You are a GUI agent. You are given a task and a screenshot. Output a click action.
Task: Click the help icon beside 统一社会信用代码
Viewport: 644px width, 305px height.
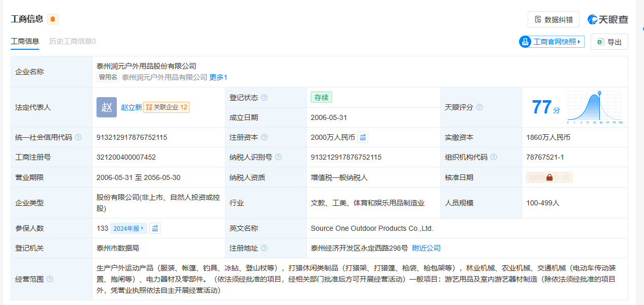pos(78,137)
